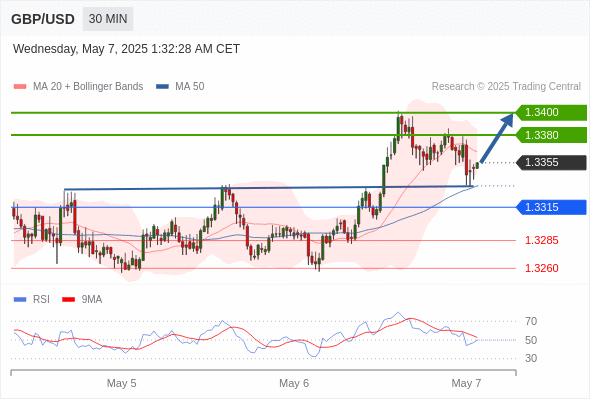
Task: Click the 30 MIN timeframe badge
Action: [108, 19]
